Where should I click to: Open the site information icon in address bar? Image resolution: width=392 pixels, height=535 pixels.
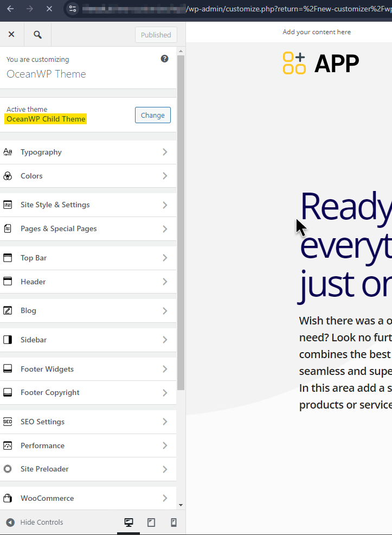point(73,9)
